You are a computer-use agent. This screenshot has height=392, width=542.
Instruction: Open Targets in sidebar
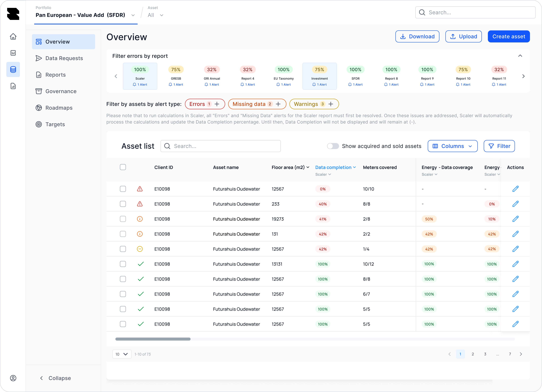(64, 124)
